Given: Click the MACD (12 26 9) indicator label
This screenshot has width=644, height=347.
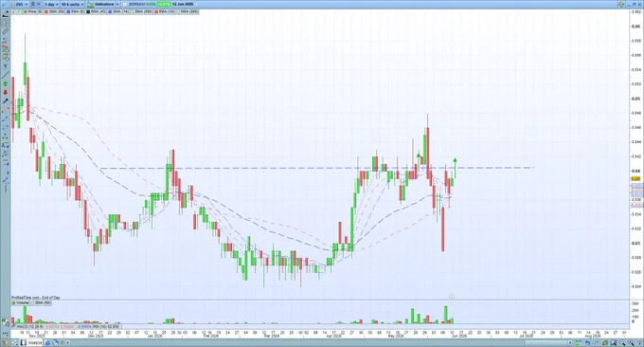Looking at the screenshot, I should pos(29,326).
